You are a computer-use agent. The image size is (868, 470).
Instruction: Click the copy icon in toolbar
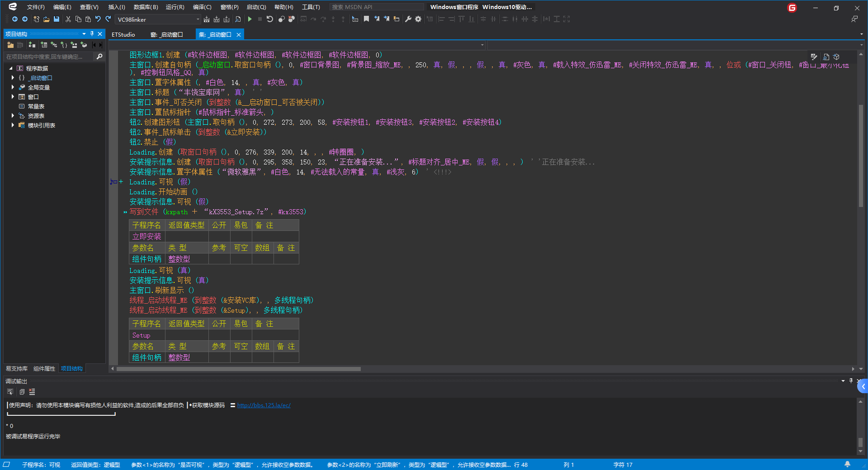[78, 19]
